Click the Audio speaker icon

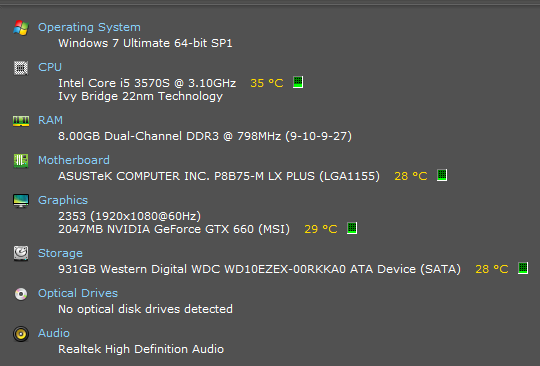(21, 334)
